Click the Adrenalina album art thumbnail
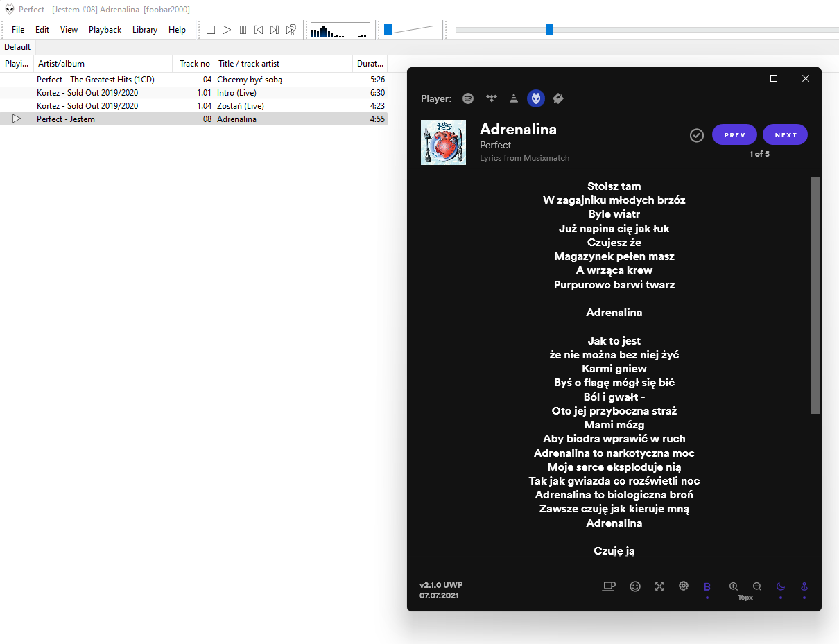This screenshot has height=644, width=839. pyautogui.click(x=443, y=142)
